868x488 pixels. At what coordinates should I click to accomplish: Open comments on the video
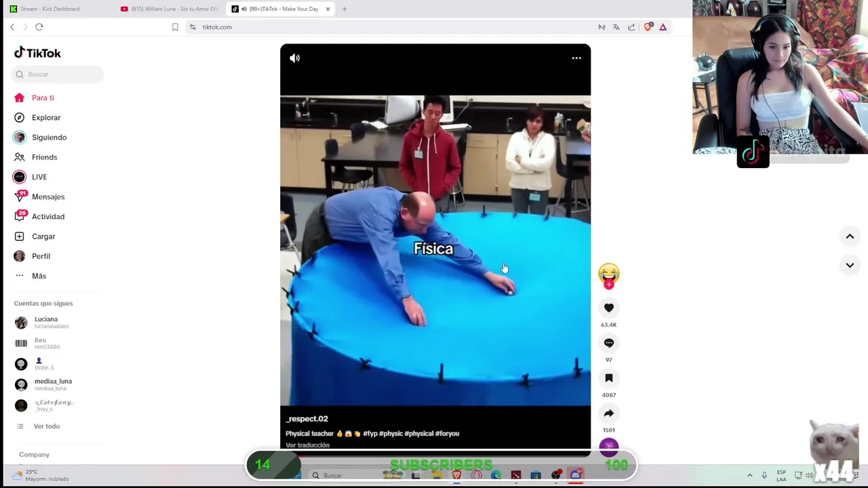(x=609, y=343)
